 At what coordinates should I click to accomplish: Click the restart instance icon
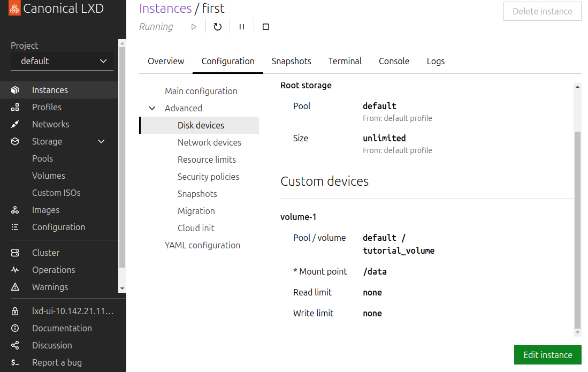[x=217, y=27]
